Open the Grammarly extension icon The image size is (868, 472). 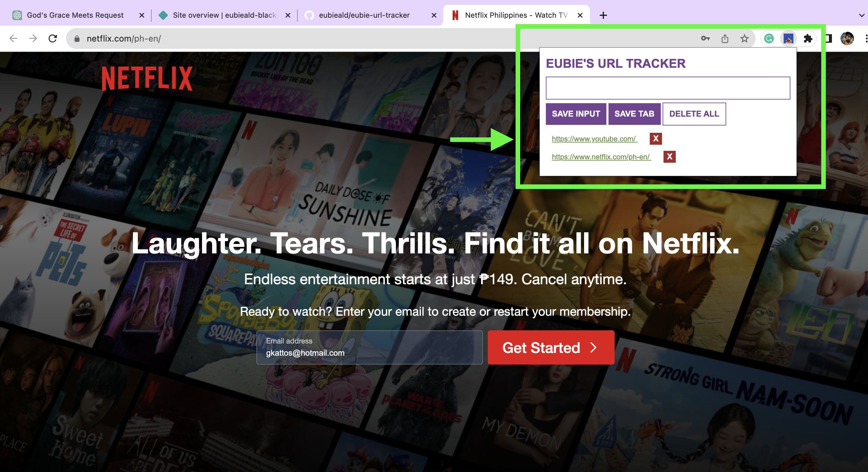(769, 38)
